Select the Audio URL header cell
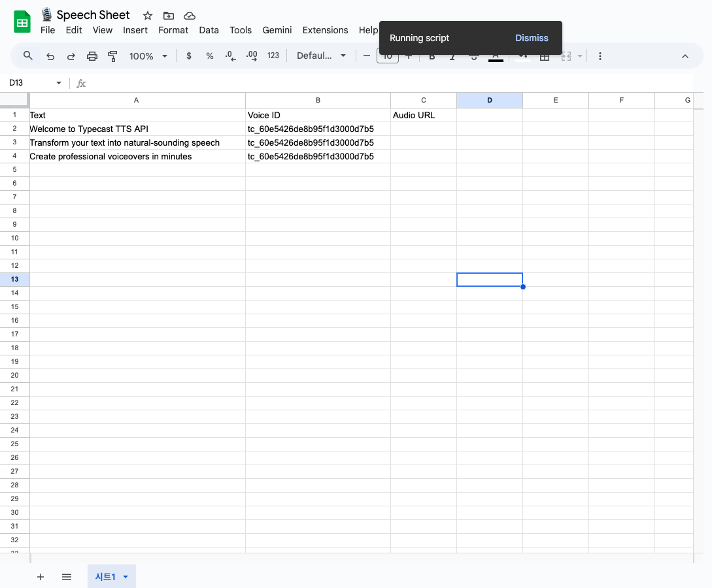The height and width of the screenshot is (588, 712). [424, 115]
